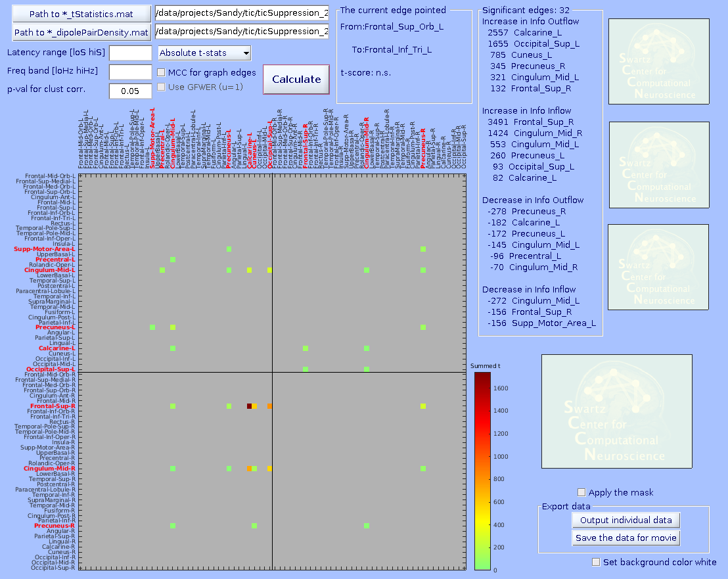Screen dimensions: 728x579
Task: Click the Output individual data button
Action: (626, 520)
